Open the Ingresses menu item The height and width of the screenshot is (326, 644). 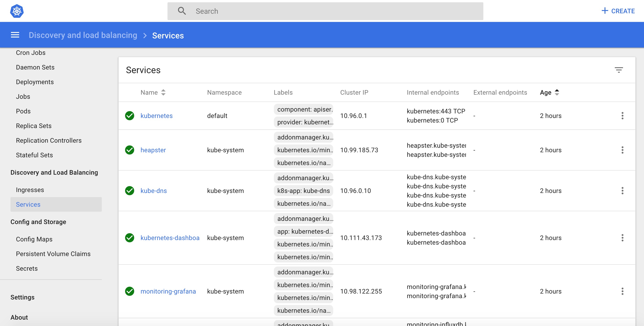coord(30,190)
